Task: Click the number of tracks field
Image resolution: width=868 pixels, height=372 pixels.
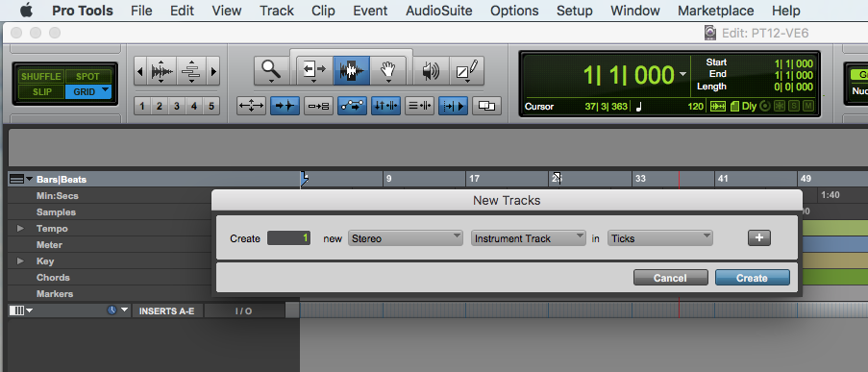Action: pyautogui.click(x=288, y=238)
